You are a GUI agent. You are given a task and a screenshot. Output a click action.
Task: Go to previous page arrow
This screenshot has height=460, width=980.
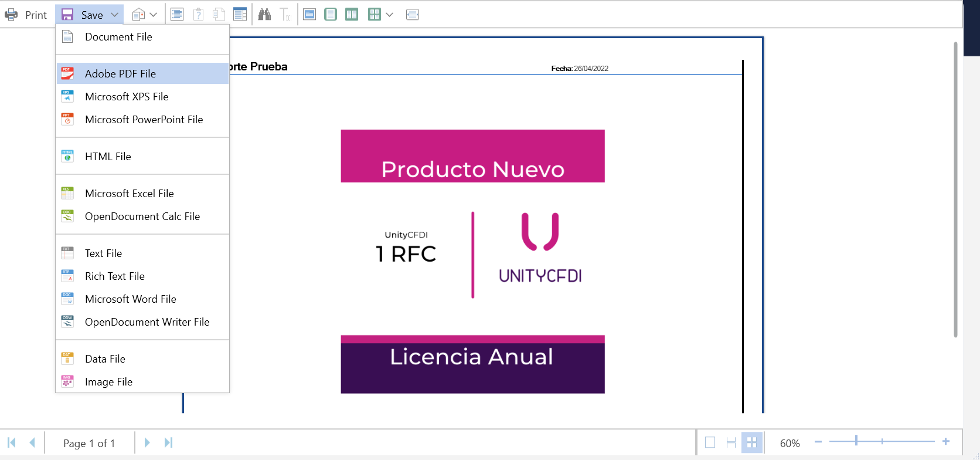pos(32,442)
